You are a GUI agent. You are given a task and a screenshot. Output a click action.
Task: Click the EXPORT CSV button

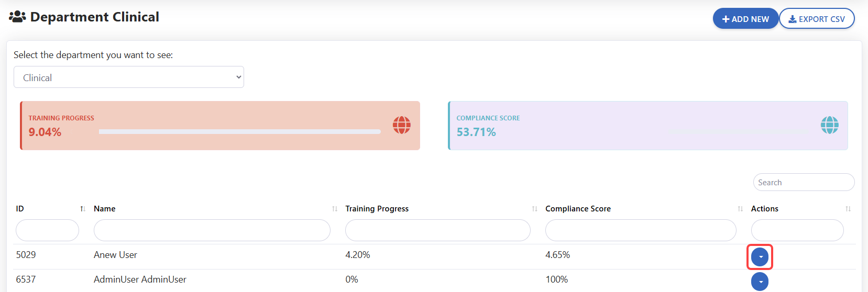click(x=817, y=19)
